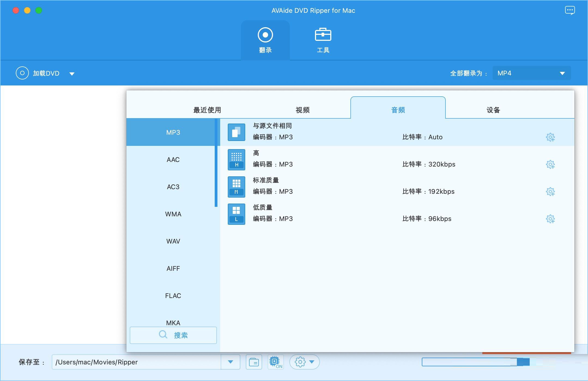This screenshot has height=381, width=588.
Task: Click the macOS yellow minimize button
Action: (x=27, y=10)
